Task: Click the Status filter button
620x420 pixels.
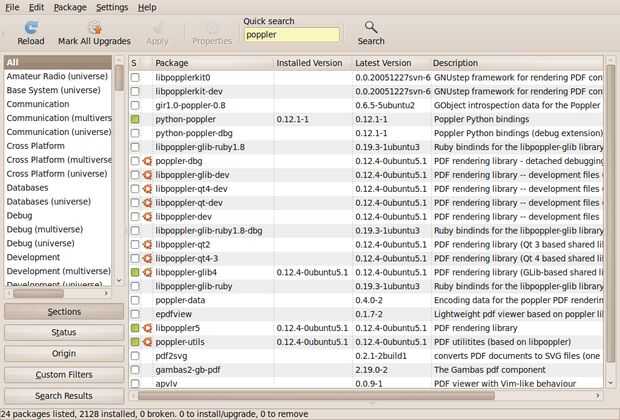Action: pyautogui.click(x=64, y=332)
